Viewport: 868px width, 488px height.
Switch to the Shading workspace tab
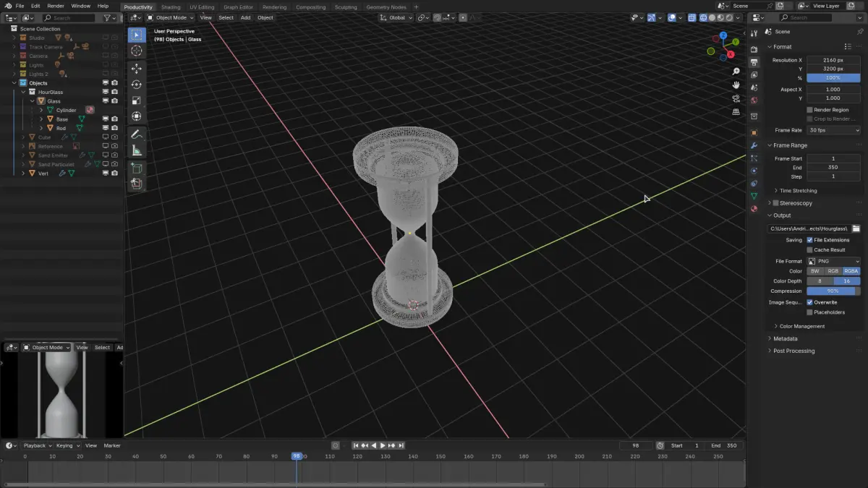click(171, 7)
